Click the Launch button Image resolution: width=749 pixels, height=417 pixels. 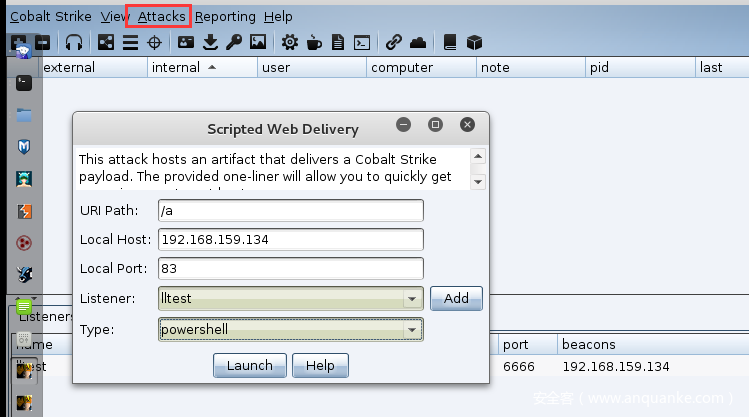[250, 365]
